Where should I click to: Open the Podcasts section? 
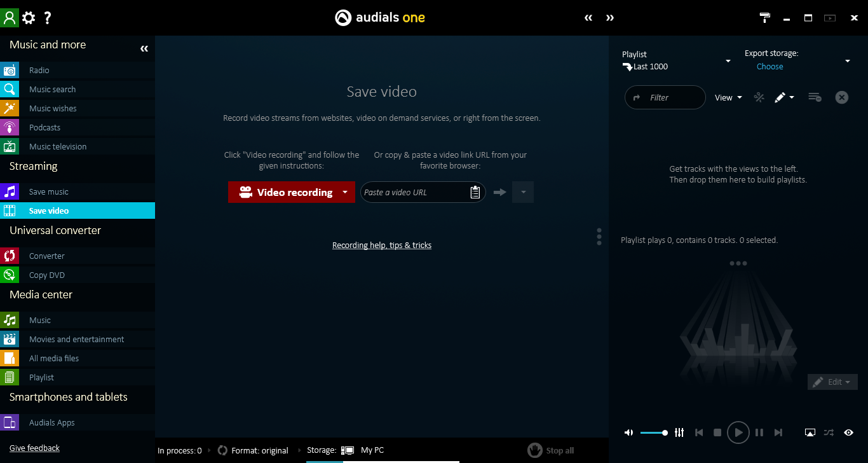point(78,127)
